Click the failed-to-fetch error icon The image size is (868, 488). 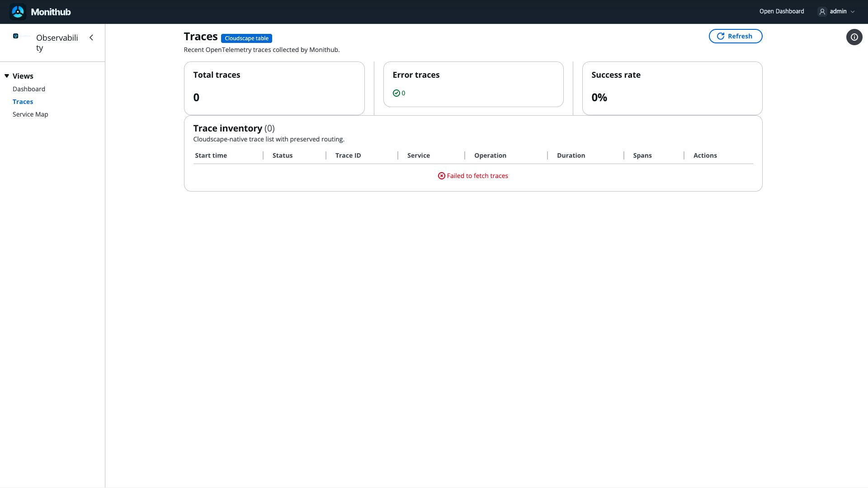442,176
